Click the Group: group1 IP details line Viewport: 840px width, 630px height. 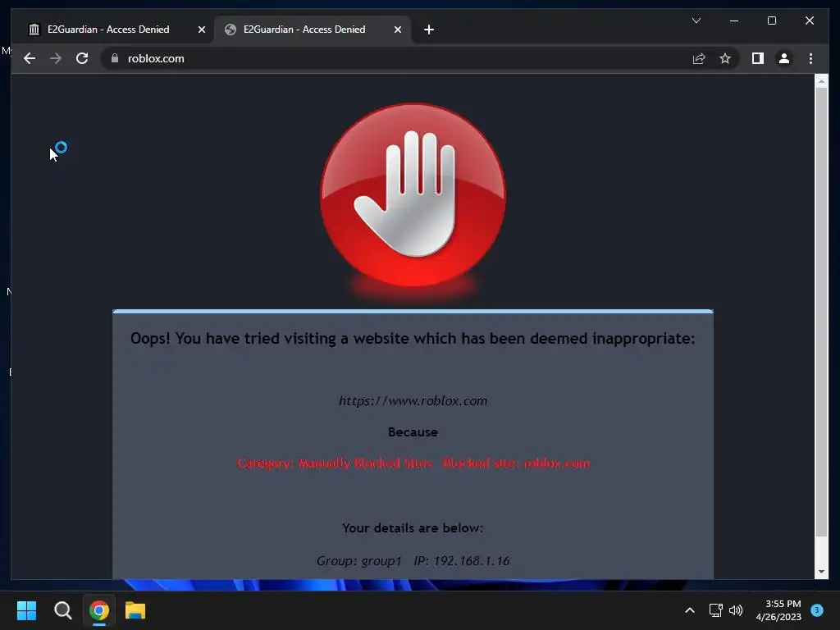413,561
